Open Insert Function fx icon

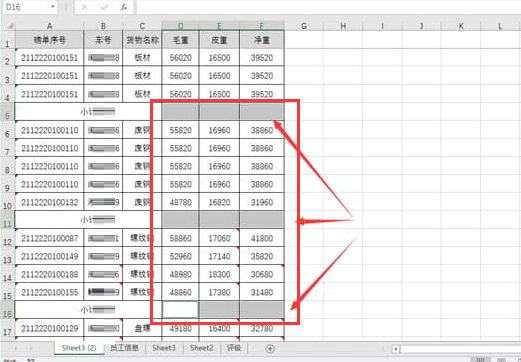(x=124, y=7)
